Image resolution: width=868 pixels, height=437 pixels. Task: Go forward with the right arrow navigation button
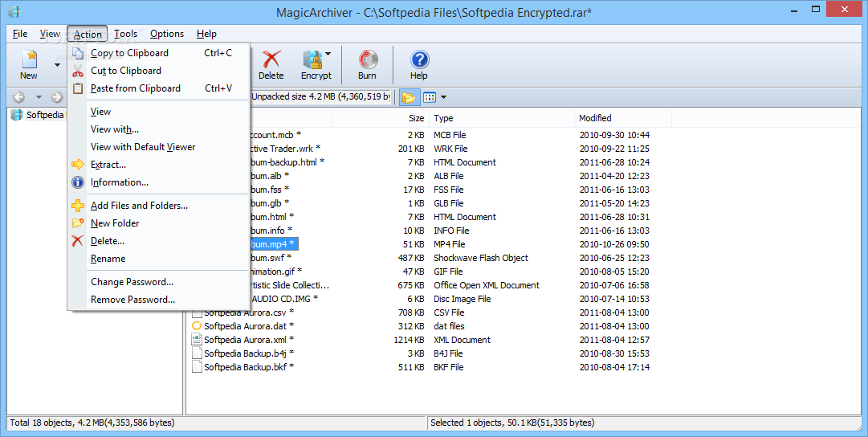click(56, 97)
